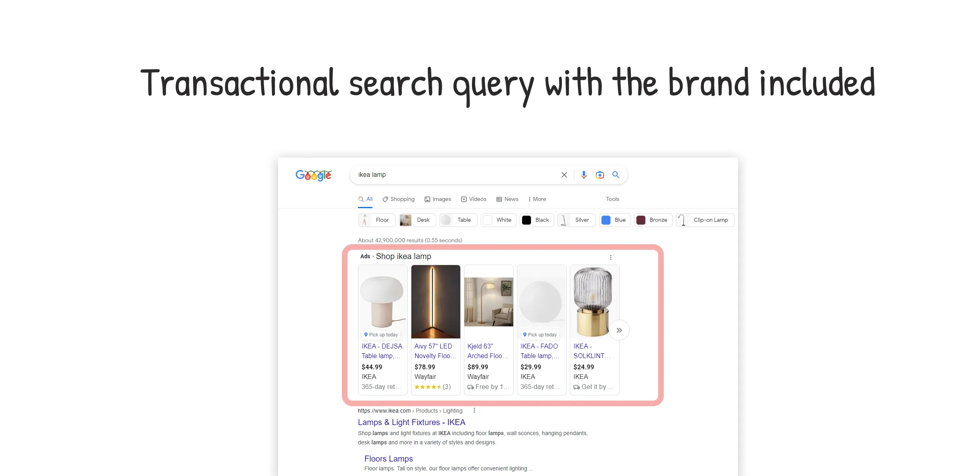Click the $89.99 price
The height and width of the screenshot is (476, 980).
tap(478, 367)
